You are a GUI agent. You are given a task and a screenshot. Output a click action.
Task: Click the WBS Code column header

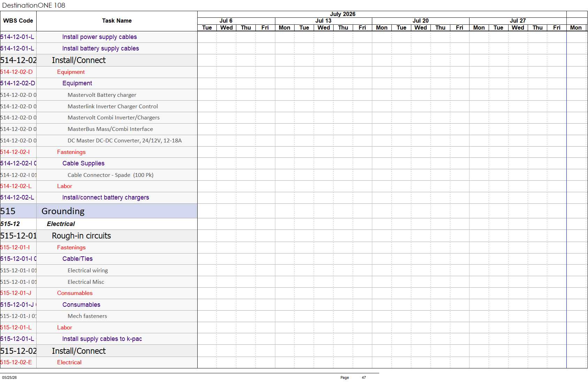click(x=18, y=21)
